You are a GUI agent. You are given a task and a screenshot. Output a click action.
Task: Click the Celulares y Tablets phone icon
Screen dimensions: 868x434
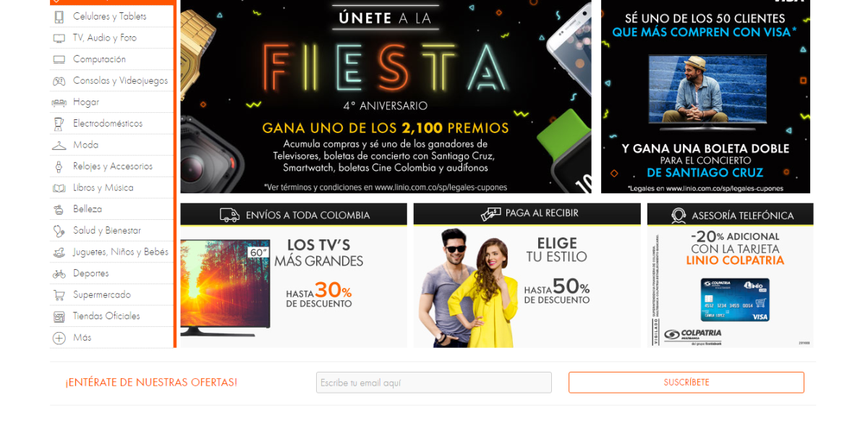point(59,17)
